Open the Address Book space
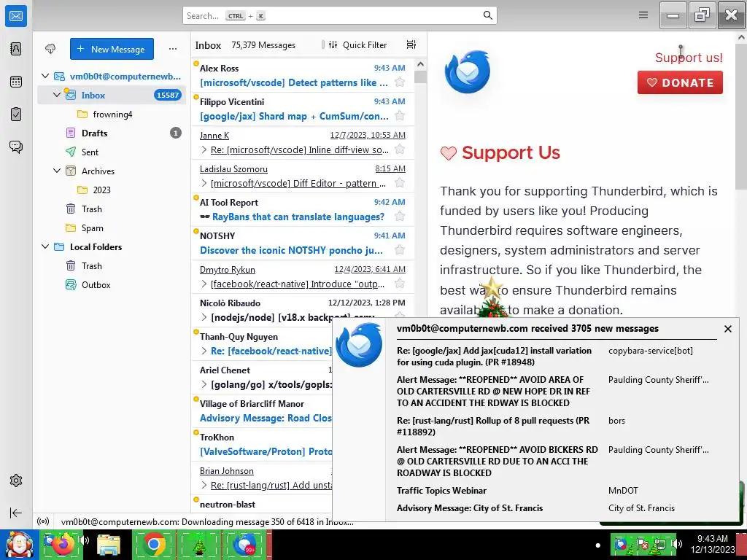747x560 pixels. 16,49
